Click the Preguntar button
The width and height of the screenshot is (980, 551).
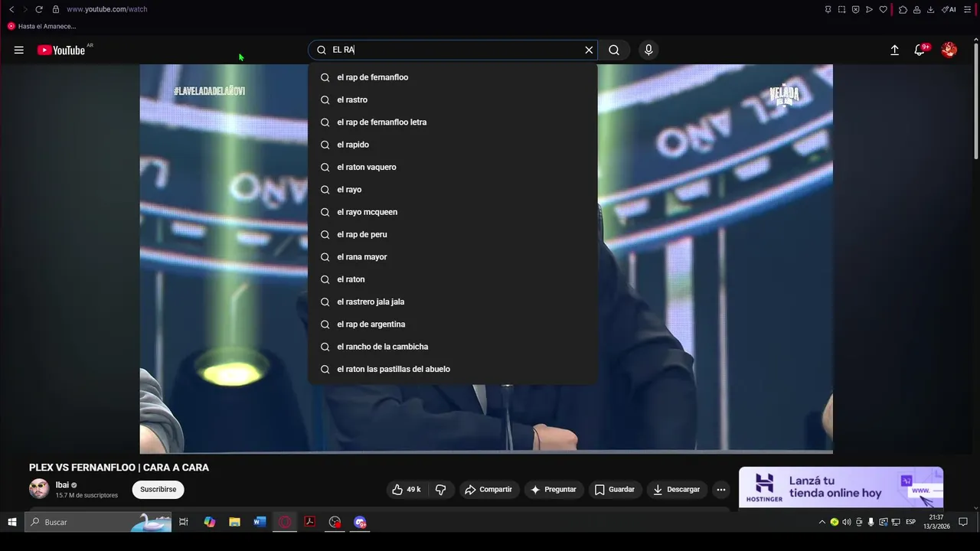pyautogui.click(x=554, y=490)
